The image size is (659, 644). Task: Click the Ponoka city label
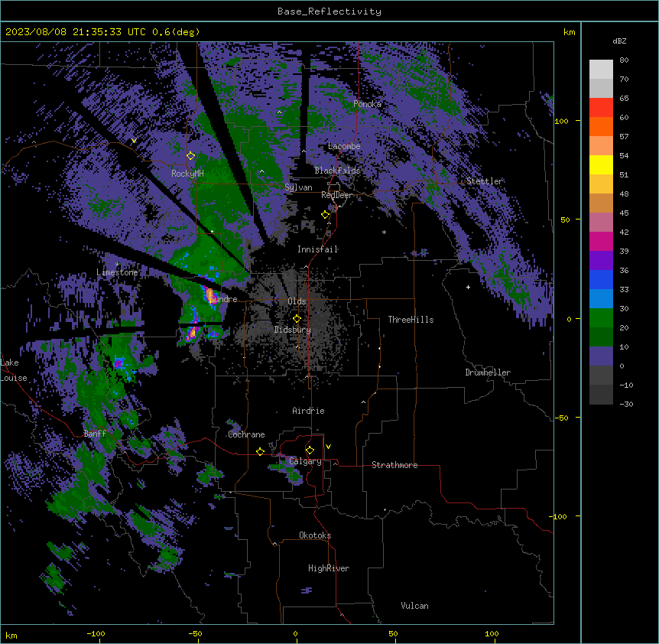(367, 104)
